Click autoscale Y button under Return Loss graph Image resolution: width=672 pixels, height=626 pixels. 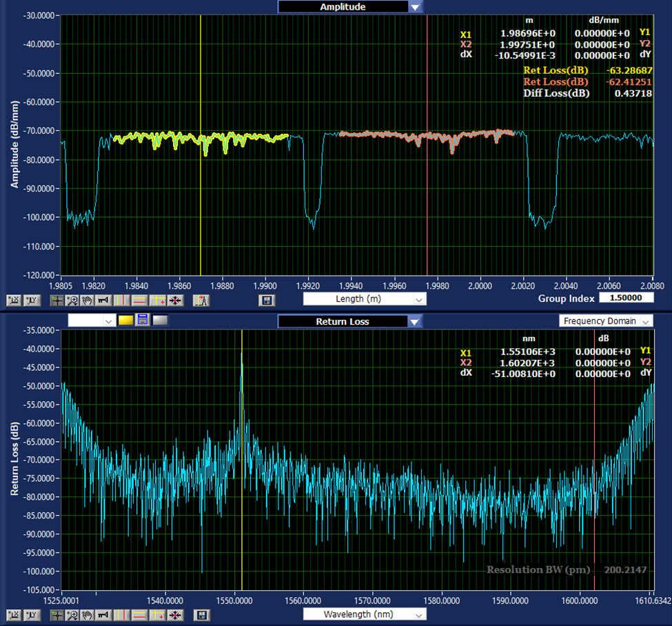point(32,615)
